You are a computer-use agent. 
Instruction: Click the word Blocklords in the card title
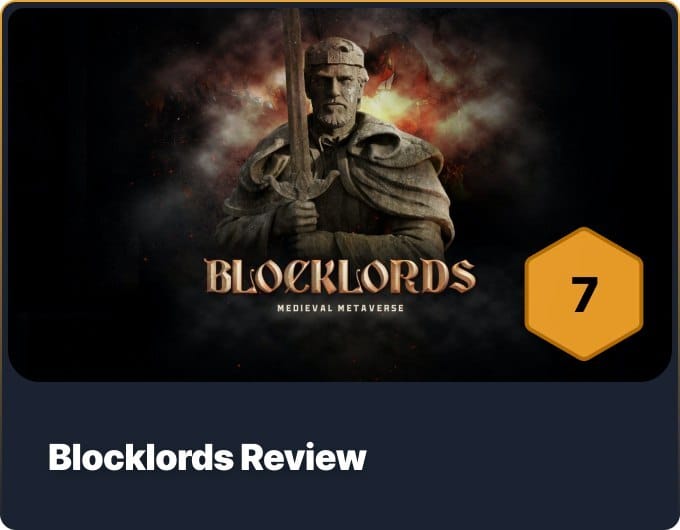coord(141,457)
